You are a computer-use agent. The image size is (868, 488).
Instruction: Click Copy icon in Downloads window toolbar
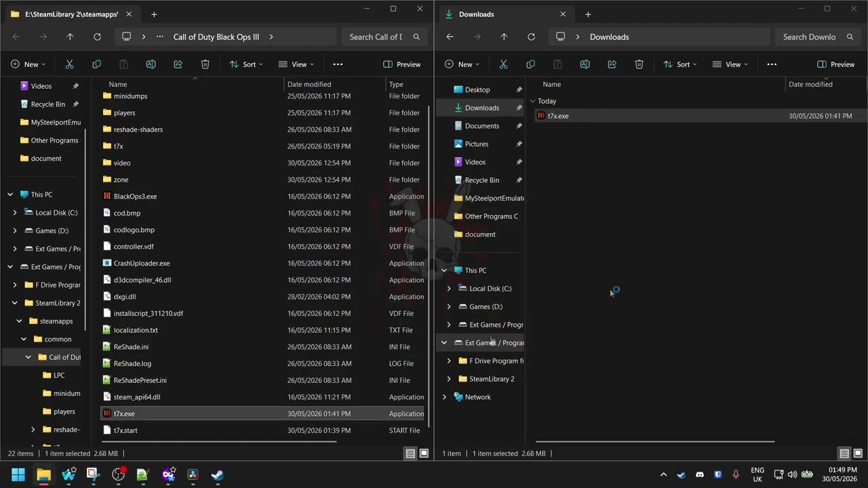coord(530,64)
